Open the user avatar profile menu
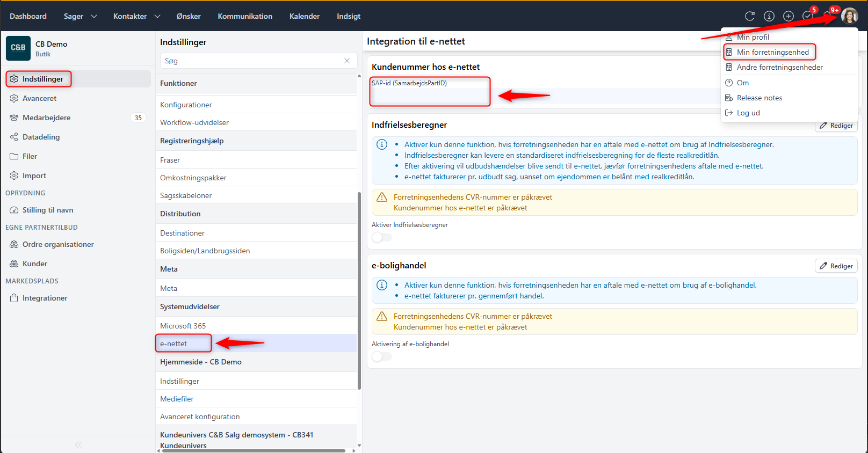This screenshot has width=868, height=453. (x=849, y=16)
